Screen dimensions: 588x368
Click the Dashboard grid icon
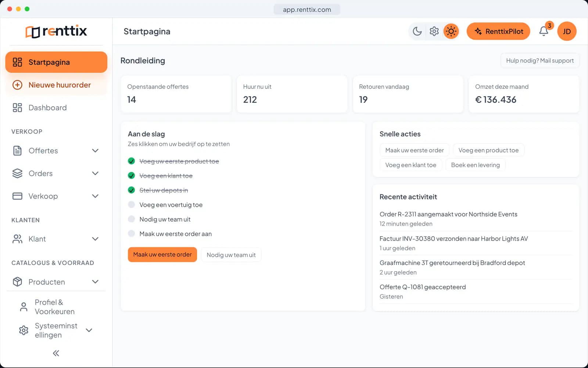[17, 107]
